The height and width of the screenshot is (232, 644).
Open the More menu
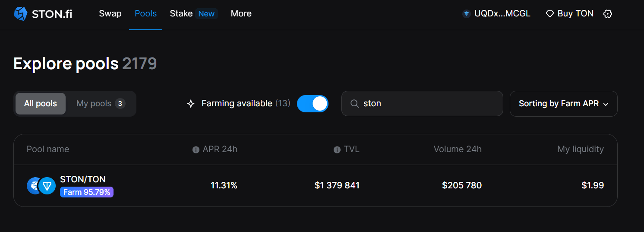click(241, 14)
